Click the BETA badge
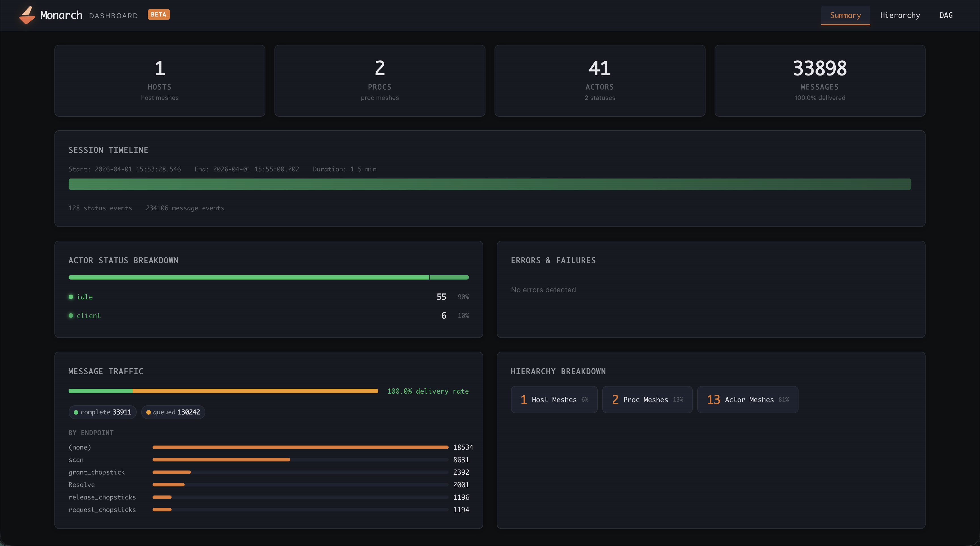 click(159, 14)
